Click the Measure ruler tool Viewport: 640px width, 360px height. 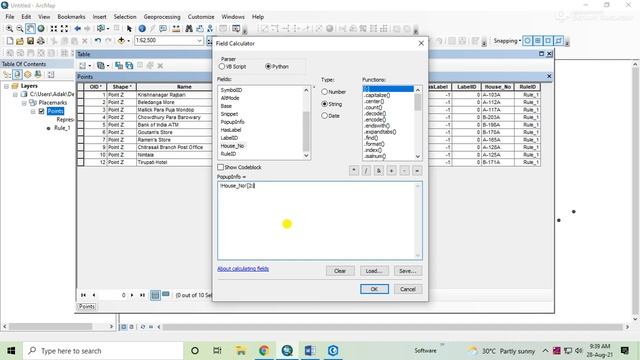pyautogui.click(x=176, y=29)
